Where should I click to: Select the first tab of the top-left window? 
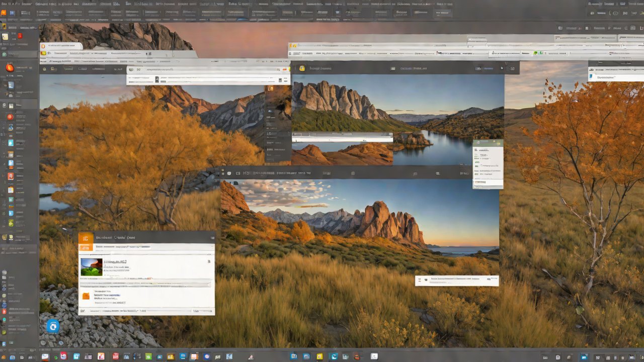(61, 46)
